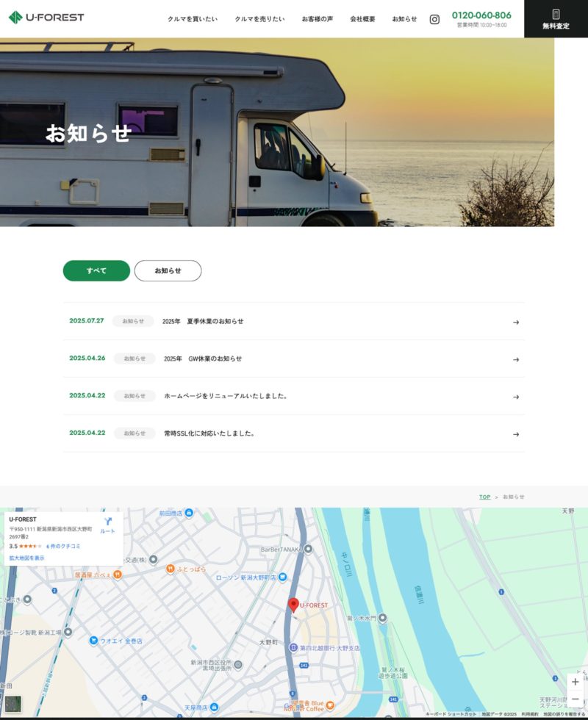Click the 無料査定 calculator button
This screenshot has width=588, height=720.
pyautogui.click(x=556, y=19)
